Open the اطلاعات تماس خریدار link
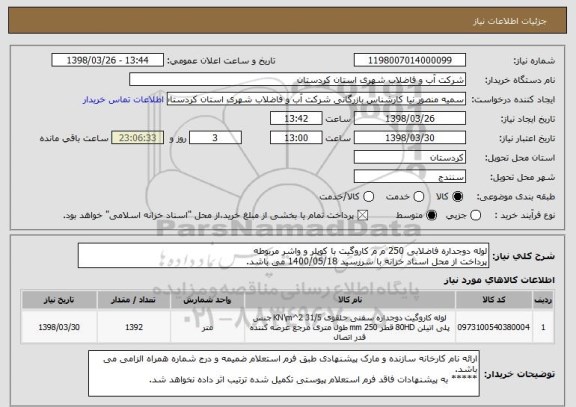 tap(123, 100)
